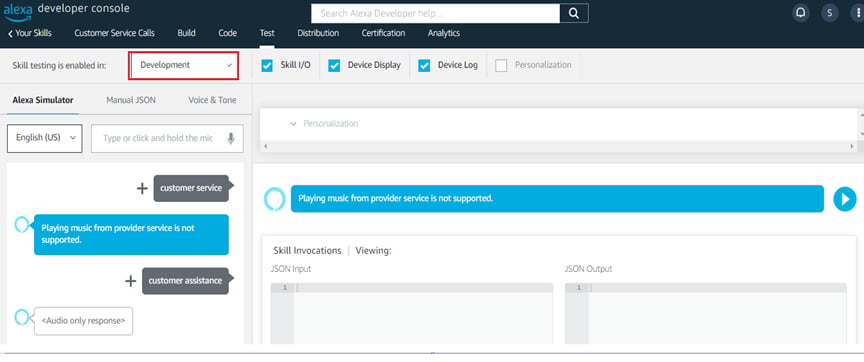This screenshot has width=864, height=362.
Task: Click the microphone icon in utterance box
Action: point(231,138)
